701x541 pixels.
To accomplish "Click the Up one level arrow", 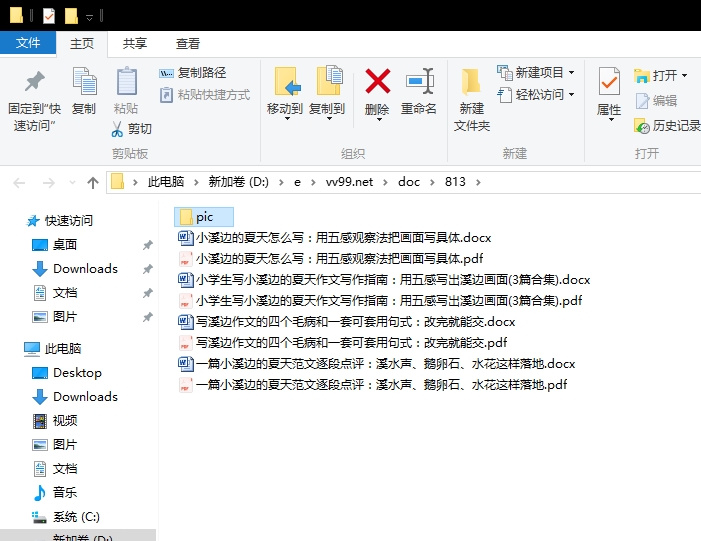I will tap(93, 182).
